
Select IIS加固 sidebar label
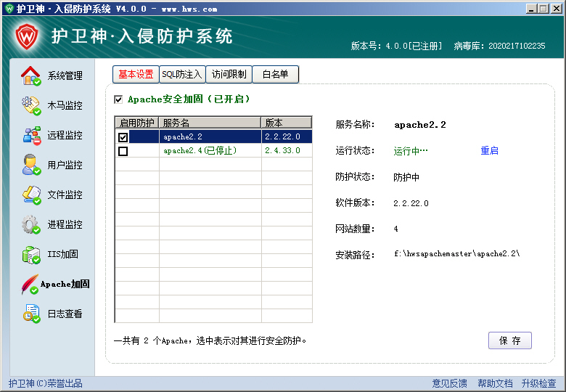[x=63, y=254]
